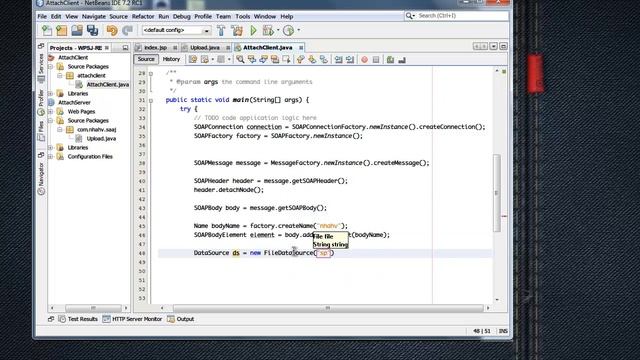Viewport: 640px width, 360px height.
Task: Click the Open Project toolbar icon
Action: click(x=77, y=30)
